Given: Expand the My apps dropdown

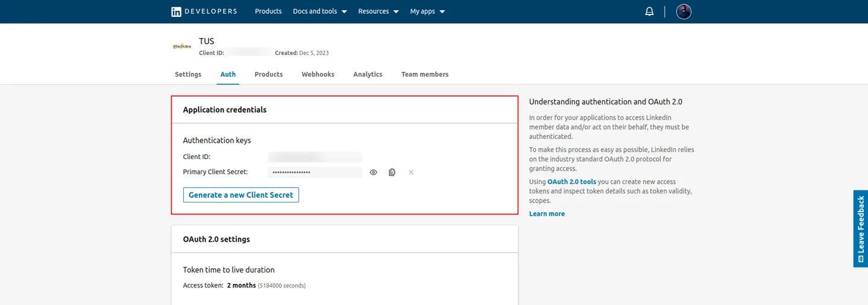Looking at the screenshot, I should [427, 11].
